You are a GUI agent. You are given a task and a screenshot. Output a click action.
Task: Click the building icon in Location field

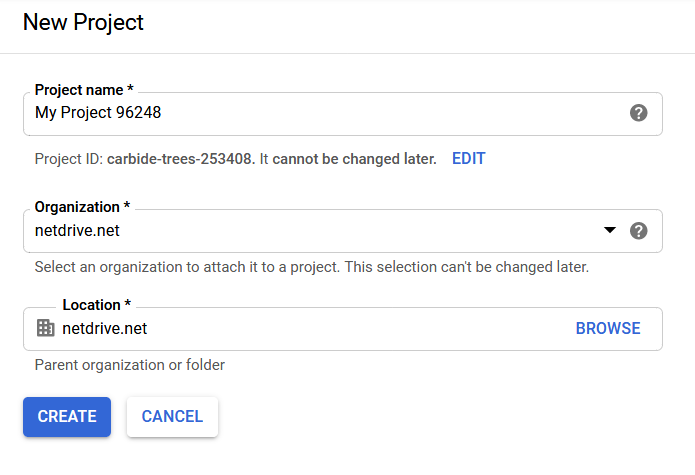coord(45,328)
